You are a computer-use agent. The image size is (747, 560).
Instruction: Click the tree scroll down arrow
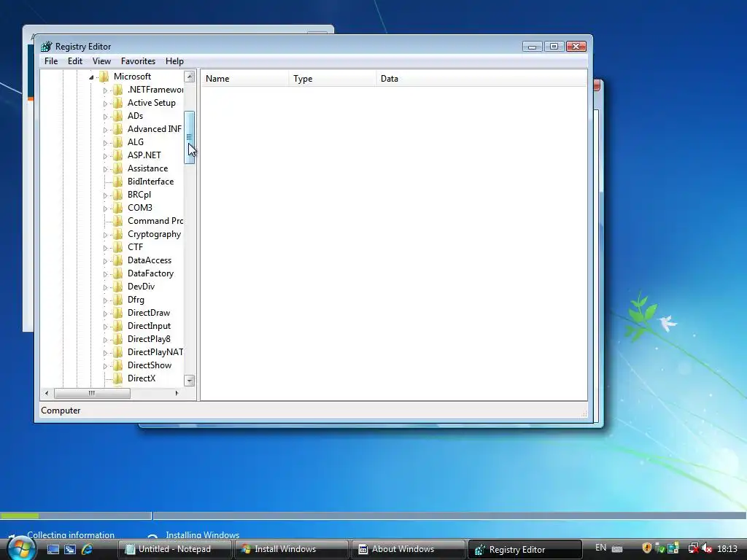tap(190, 381)
